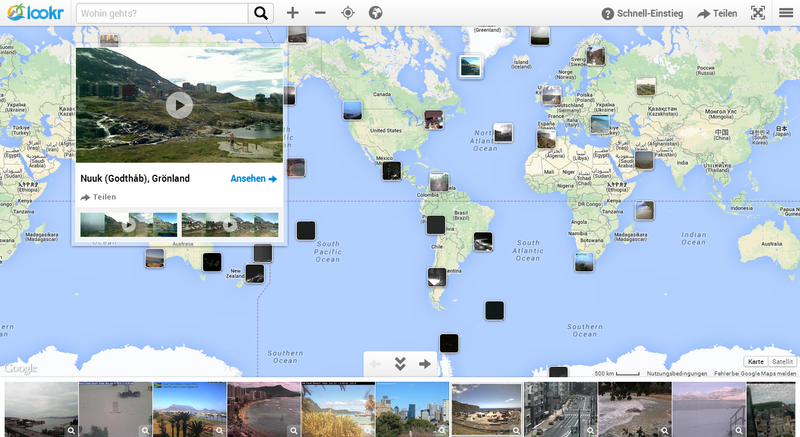
Task: Zoom in with the plus icon
Action: coord(292,13)
